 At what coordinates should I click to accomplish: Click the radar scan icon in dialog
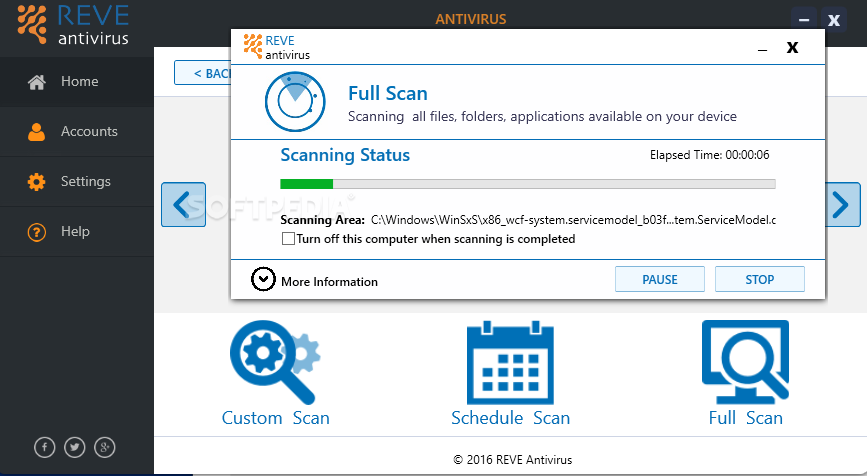coord(295,102)
